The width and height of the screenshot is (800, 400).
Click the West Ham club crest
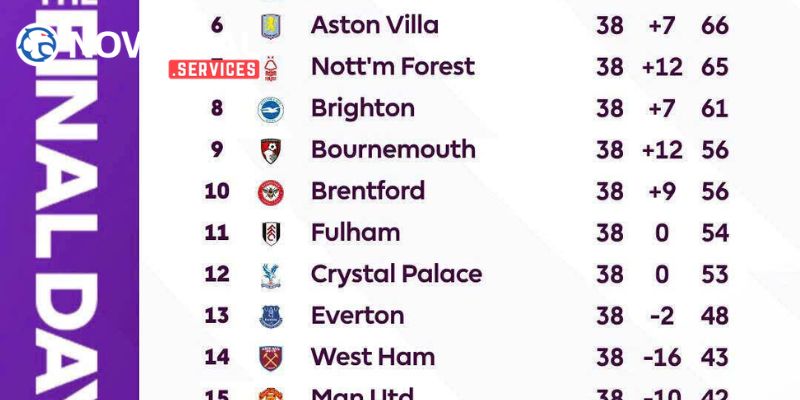270,358
